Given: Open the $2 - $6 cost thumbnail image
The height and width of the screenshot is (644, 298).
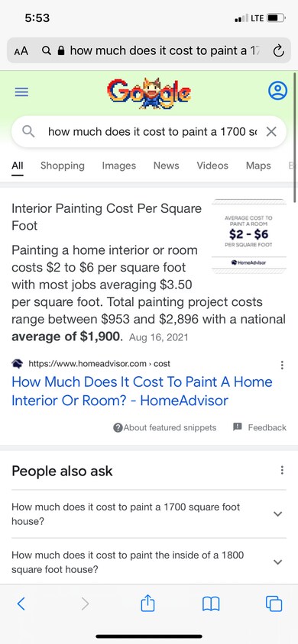Looking at the screenshot, I should (248, 236).
